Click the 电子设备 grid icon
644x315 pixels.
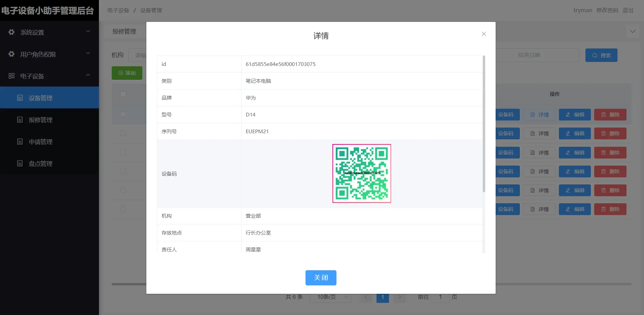click(x=11, y=76)
